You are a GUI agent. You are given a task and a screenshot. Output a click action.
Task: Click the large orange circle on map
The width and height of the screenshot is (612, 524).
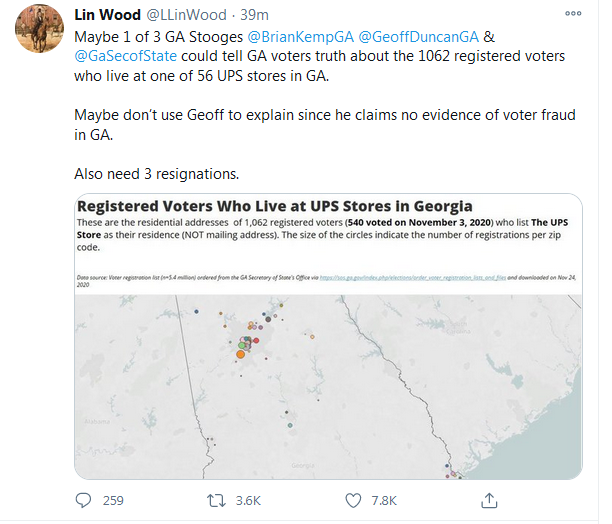tap(240, 353)
